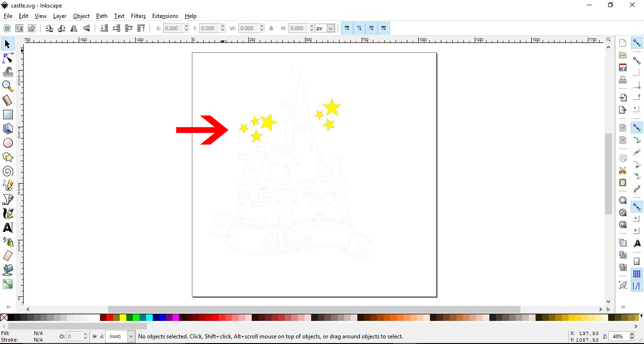
Task: Click the flip horizontal button
Action: (x=74, y=28)
